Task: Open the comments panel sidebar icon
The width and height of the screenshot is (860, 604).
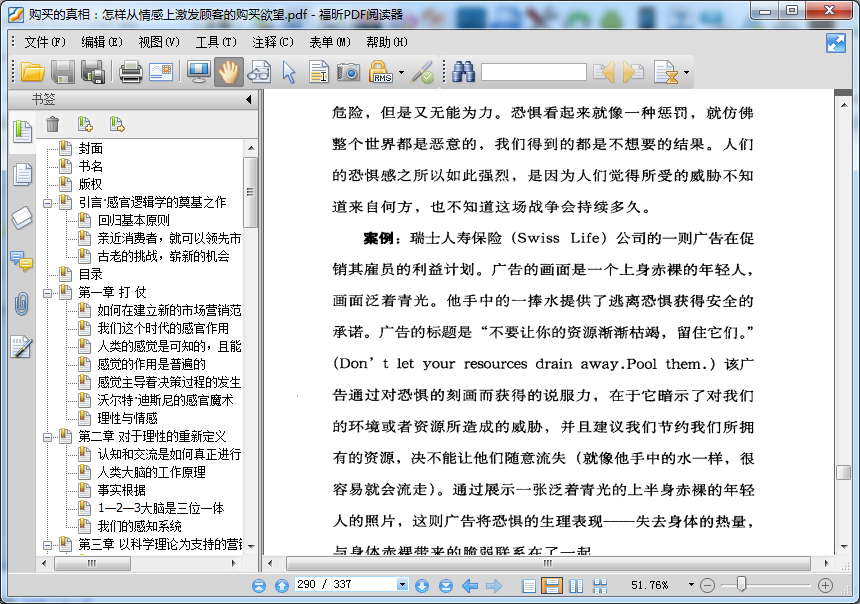Action: tap(22, 261)
